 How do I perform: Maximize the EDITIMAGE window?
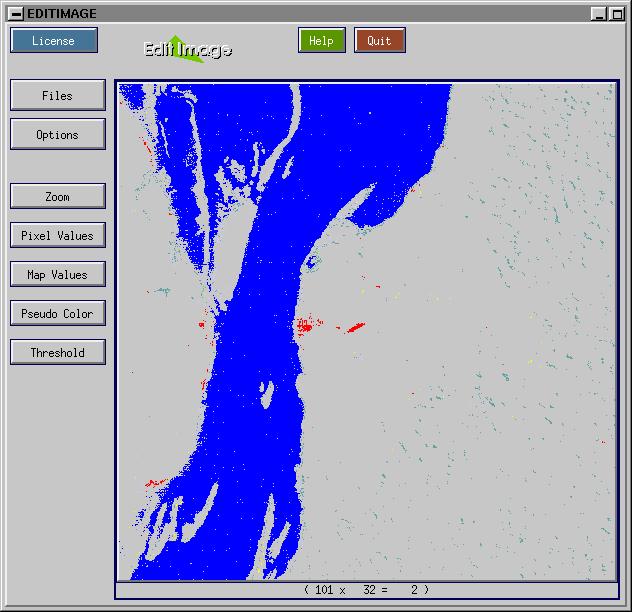coord(617,14)
